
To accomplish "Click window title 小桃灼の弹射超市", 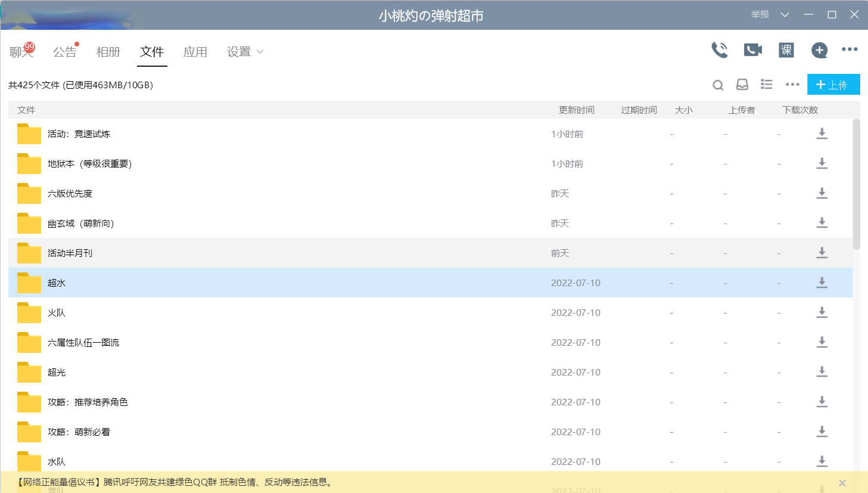I will 431,15.
